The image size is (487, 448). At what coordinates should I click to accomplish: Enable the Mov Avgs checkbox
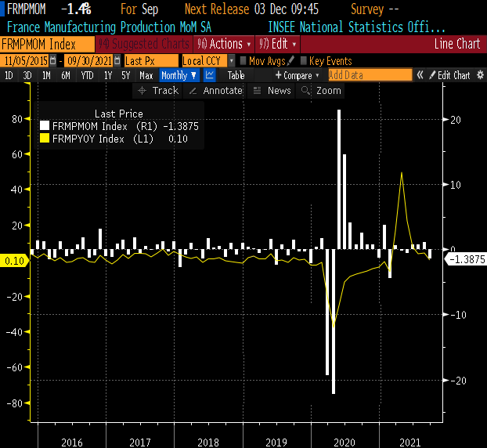point(243,60)
